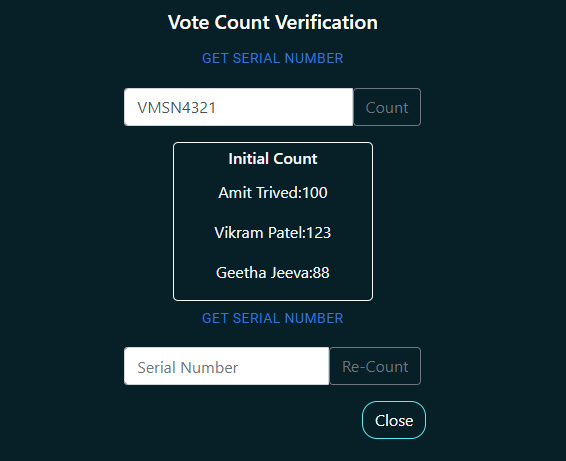
Task: Click the Count button
Action: (x=387, y=107)
